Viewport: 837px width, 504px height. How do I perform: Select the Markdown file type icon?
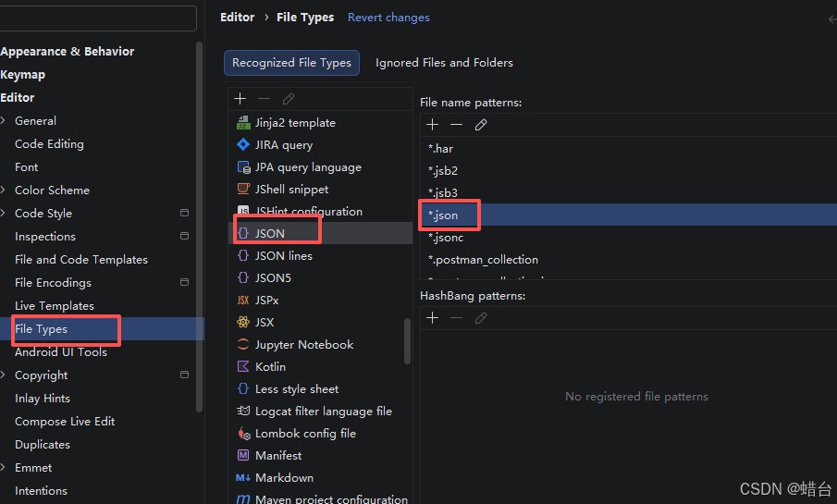[x=243, y=478]
